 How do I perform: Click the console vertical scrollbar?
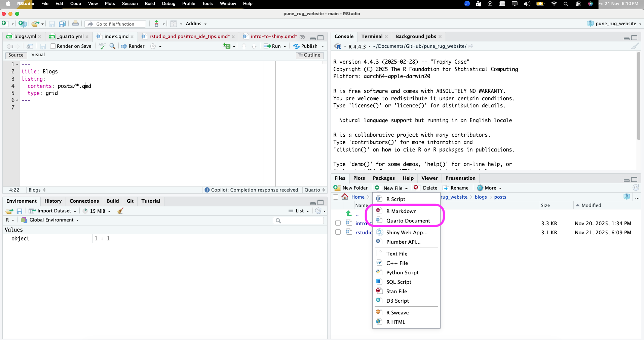(638, 96)
